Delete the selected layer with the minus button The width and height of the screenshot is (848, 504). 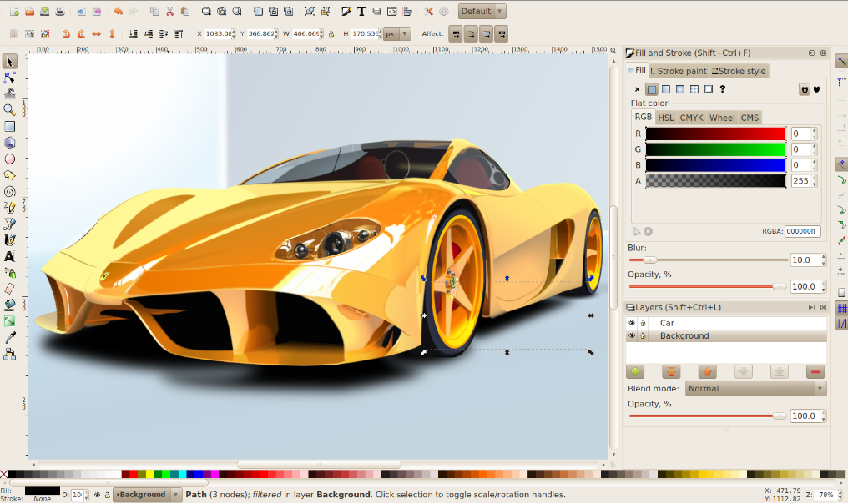[814, 371]
